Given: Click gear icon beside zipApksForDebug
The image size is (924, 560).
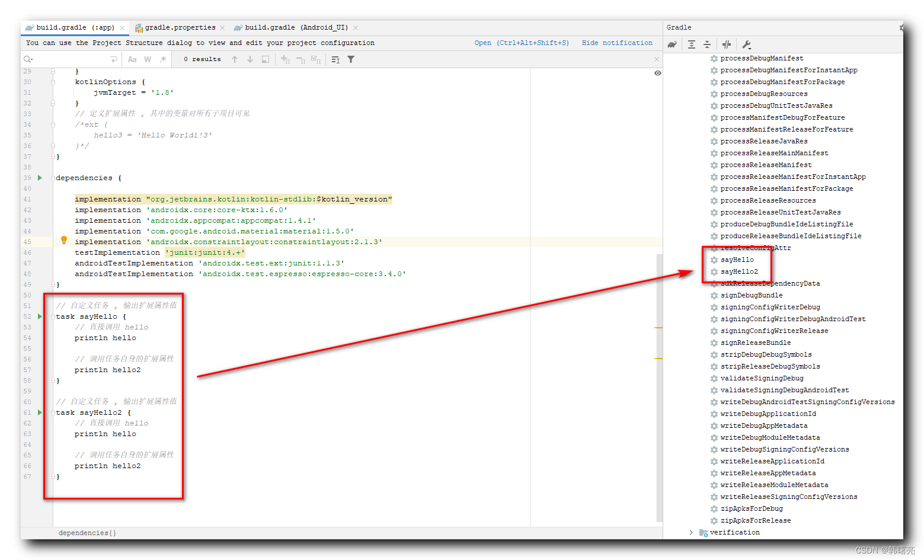Looking at the screenshot, I should coord(714,508).
